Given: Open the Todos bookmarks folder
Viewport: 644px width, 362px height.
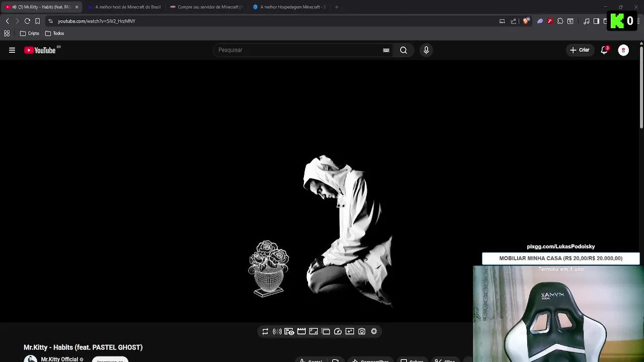Looking at the screenshot, I should coord(54,33).
